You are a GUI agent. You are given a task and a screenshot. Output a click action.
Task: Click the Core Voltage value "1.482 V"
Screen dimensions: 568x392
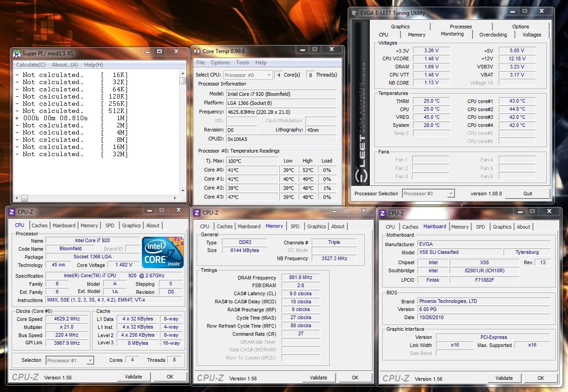[123, 265]
